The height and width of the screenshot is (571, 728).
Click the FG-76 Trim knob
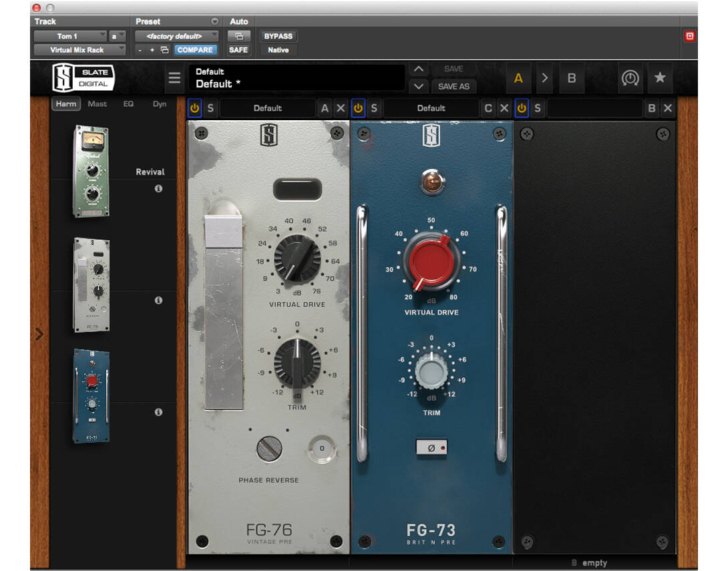coord(297,362)
